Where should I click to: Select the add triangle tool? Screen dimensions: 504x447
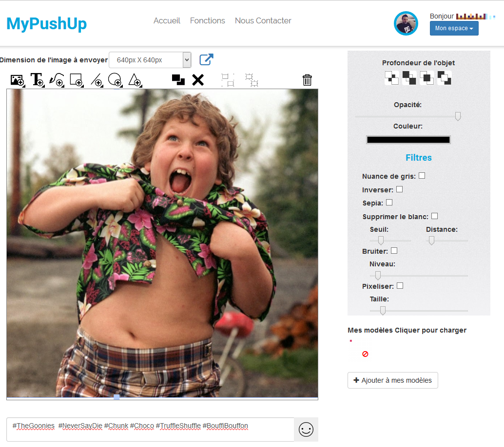click(x=135, y=80)
